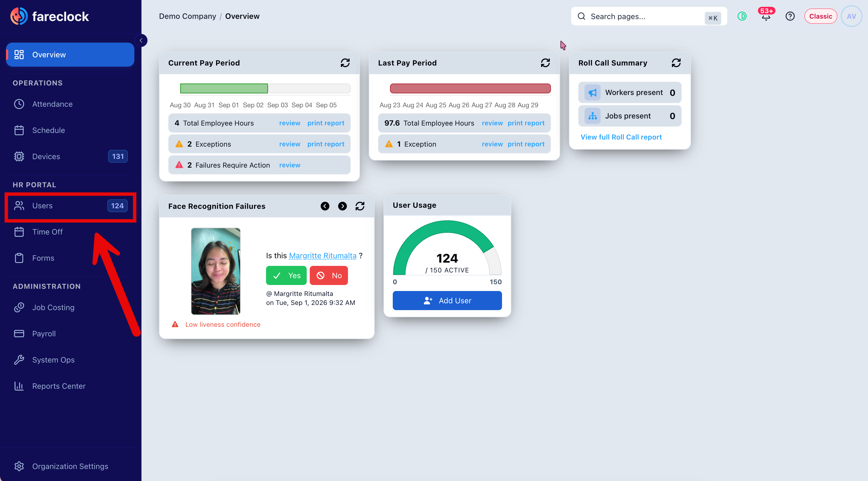
Task: Refresh the Face Recognition Failures card
Action: [360, 206]
